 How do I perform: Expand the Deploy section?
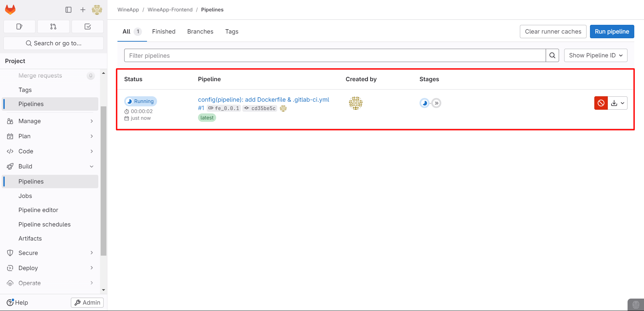click(x=50, y=268)
